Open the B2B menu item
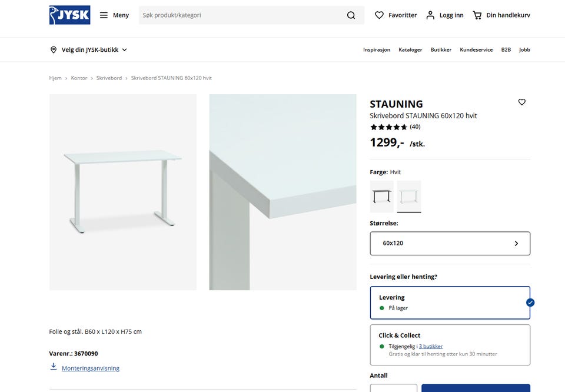The image size is (565, 392). (506, 49)
